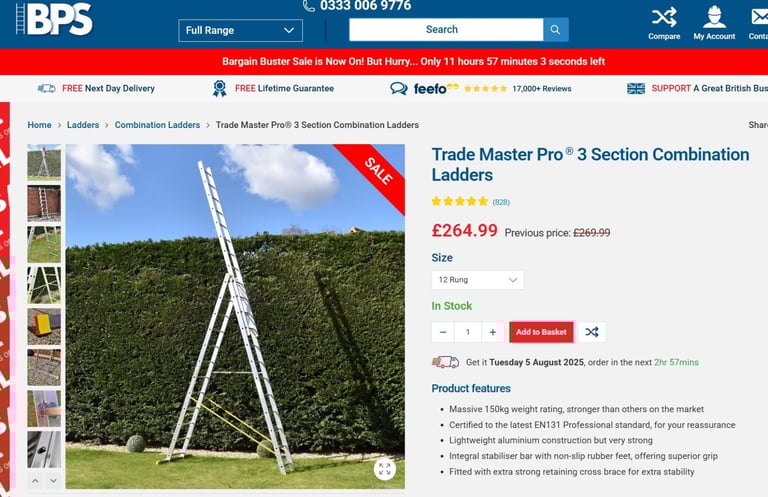Expand product image with fullscreen icon

384,469
